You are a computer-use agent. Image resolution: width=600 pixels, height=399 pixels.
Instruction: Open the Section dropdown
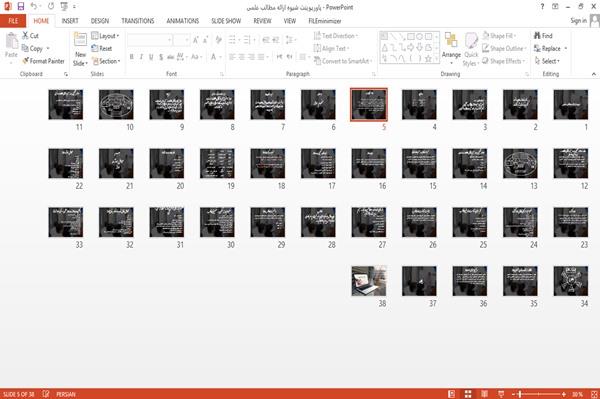tap(106, 61)
